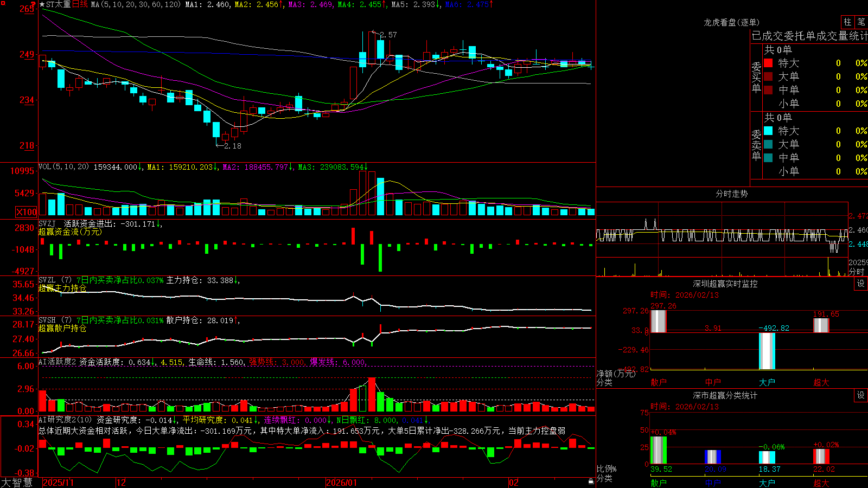Click the 超大 bar valued 191.65
868x488 pixels.
coord(821,325)
